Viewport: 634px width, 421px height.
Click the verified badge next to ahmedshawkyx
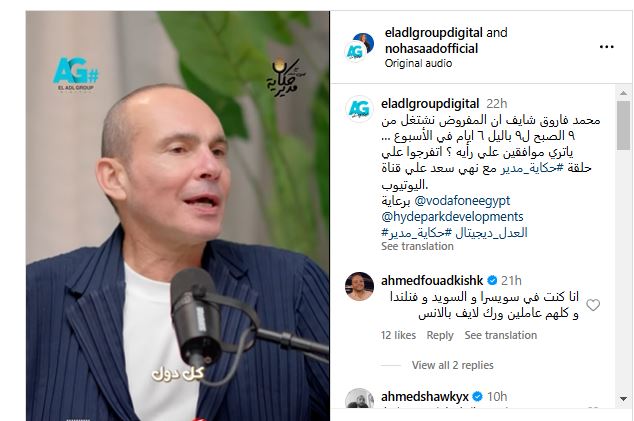[478, 397]
